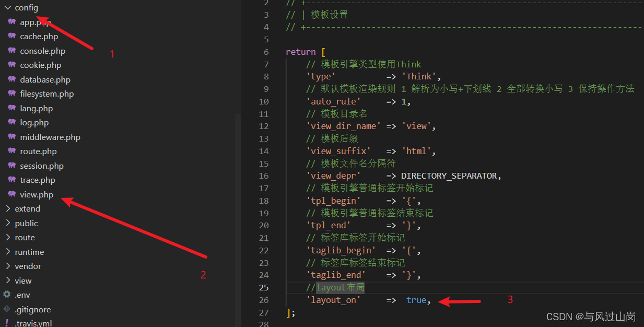Click the 'return' keyword on line 6
644x327 pixels.
301,52
